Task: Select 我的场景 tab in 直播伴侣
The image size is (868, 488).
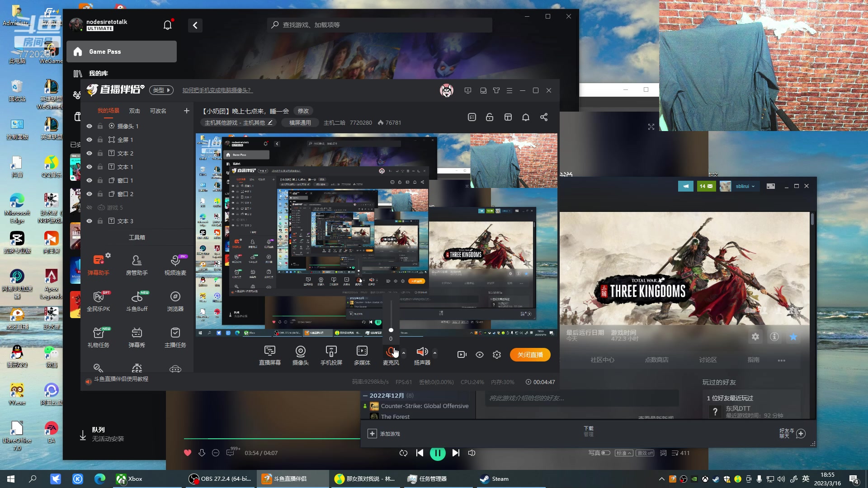Action: coord(108,110)
